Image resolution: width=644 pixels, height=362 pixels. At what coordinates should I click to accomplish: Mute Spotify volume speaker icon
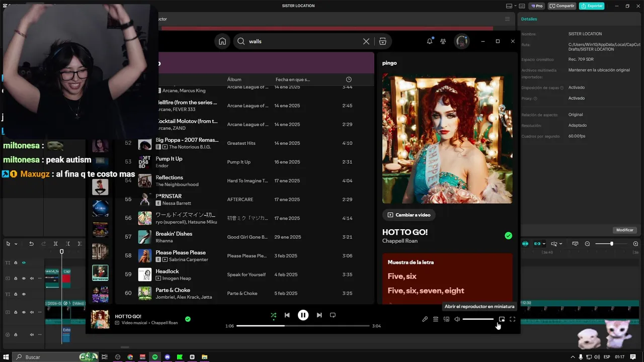[457, 319]
